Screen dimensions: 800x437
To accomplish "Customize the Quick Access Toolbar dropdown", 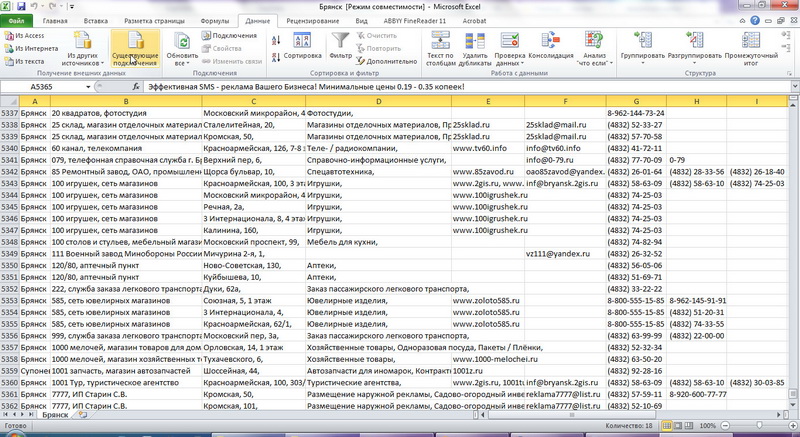I will coord(71,7).
